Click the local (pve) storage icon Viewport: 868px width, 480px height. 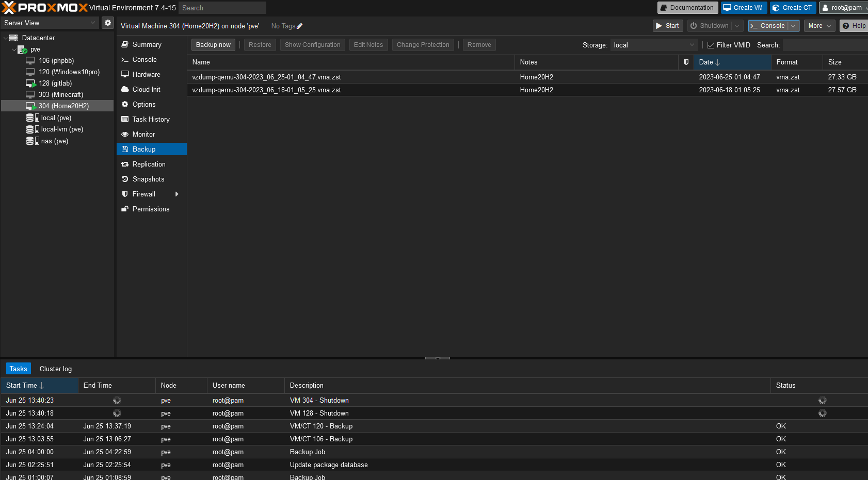33,118
